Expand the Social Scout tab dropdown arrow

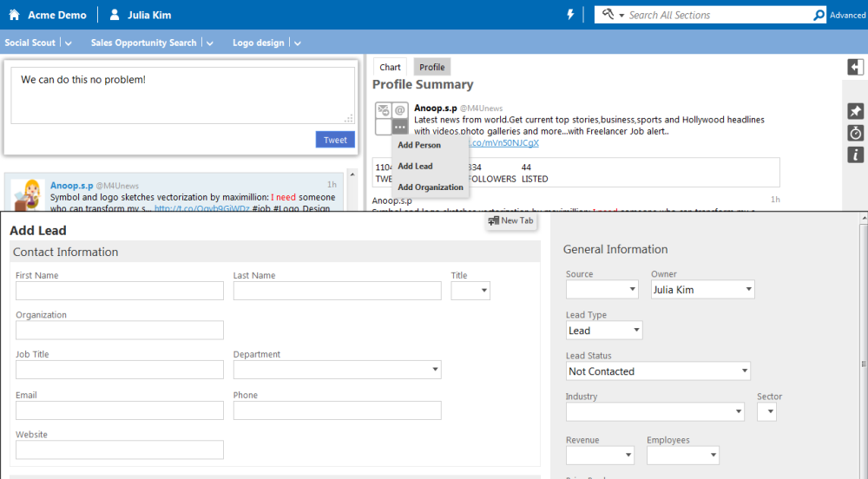[68, 43]
